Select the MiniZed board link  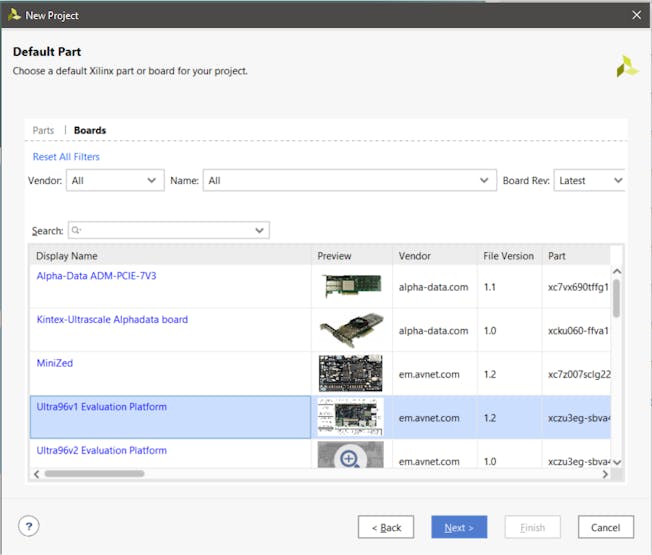point(54,363)
